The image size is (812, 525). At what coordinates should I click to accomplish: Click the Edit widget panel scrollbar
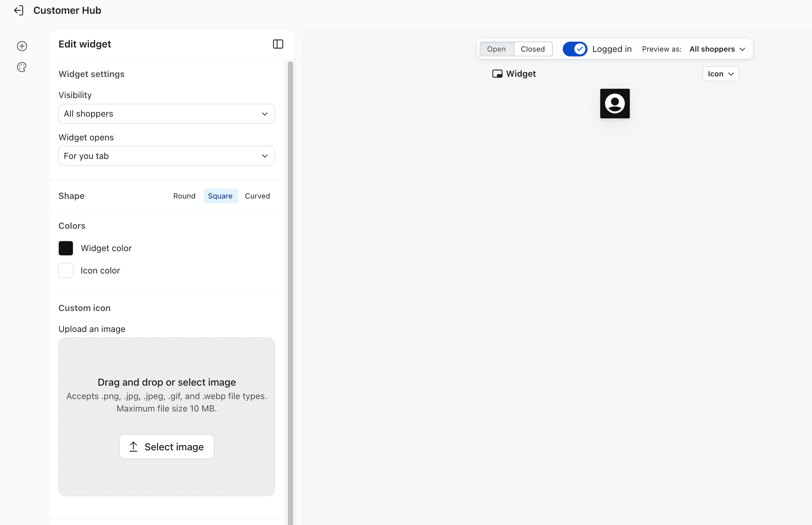click(x=290, y=292)
